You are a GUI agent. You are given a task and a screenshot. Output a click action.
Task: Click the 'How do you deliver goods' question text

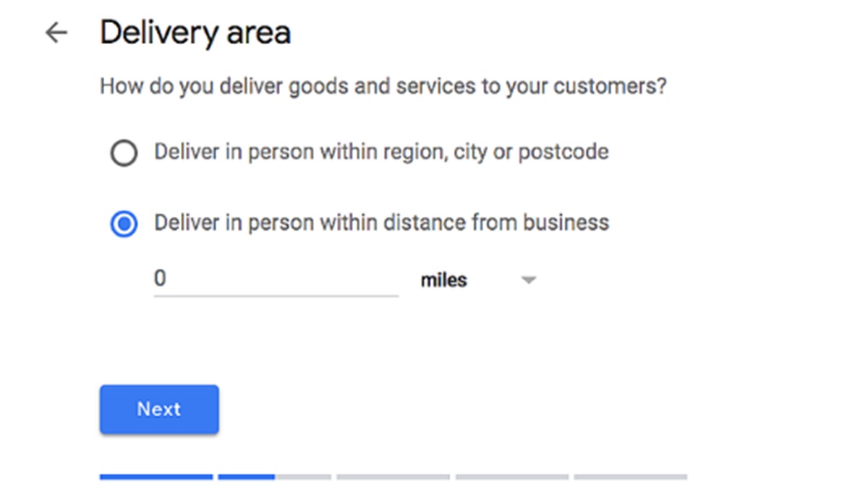coord(382,87)
